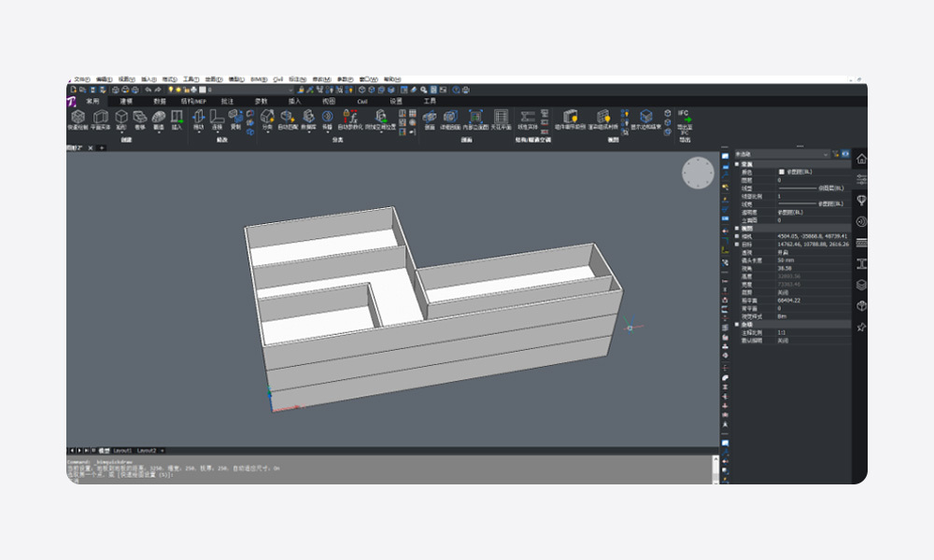Click the command line scrollbar up arrow
Image resolution: width=934 pixels, height=560 pixels.
(715, 459)
